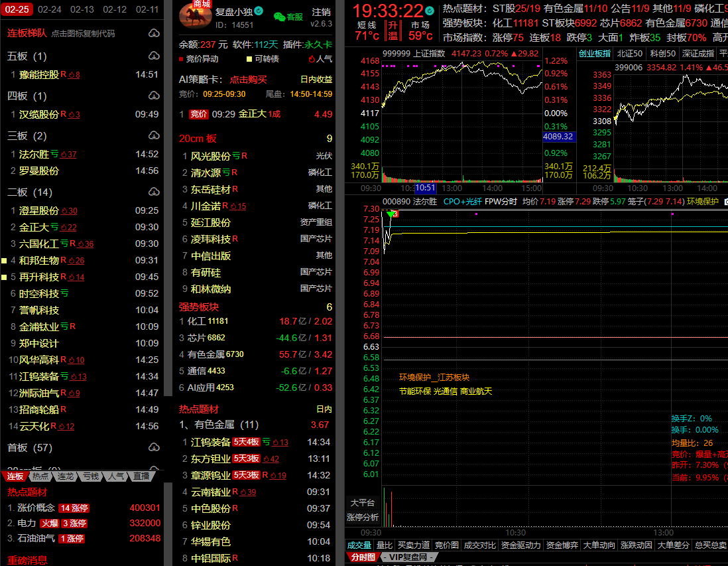This screenshot has width=728, height=566.
Task: Expand the 二板 (14) group header
Action: [29, 192]
